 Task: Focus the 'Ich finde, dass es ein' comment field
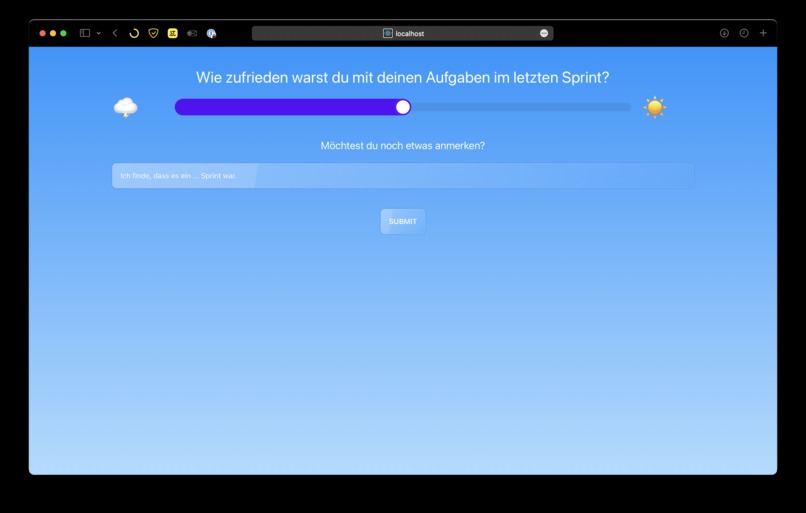point(403,176)
